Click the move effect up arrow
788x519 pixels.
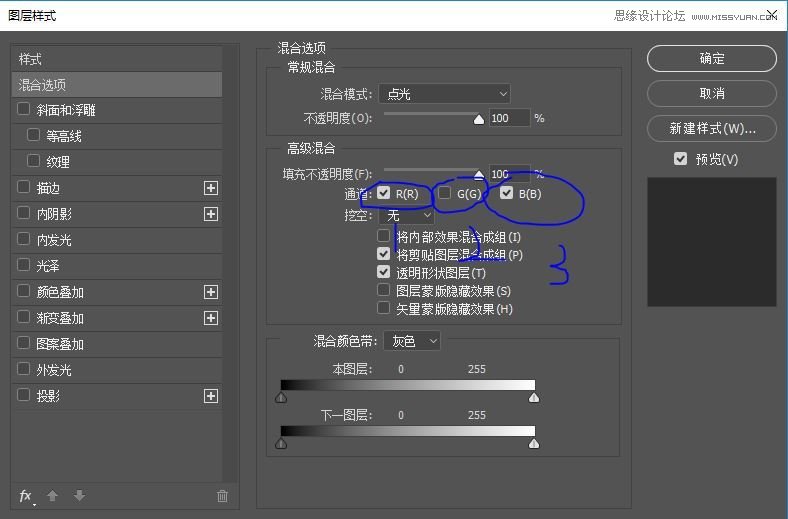click(x=52, y=496)
